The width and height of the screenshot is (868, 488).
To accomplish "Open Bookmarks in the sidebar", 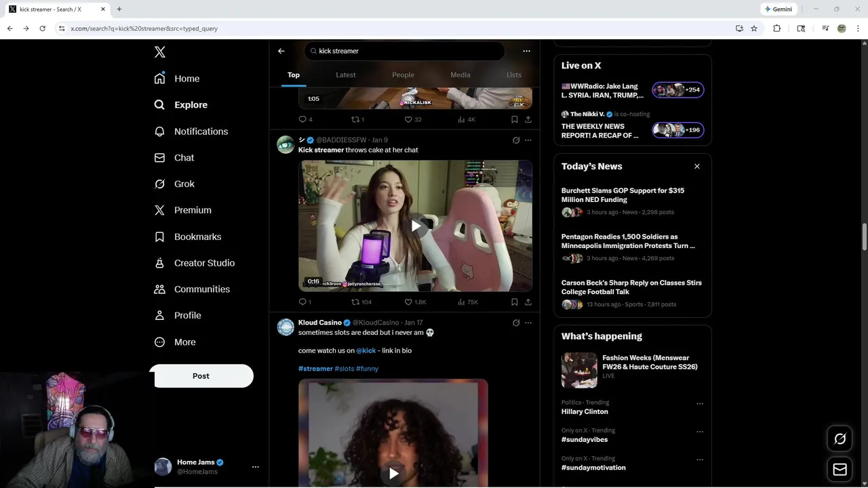I will point(188,237).
